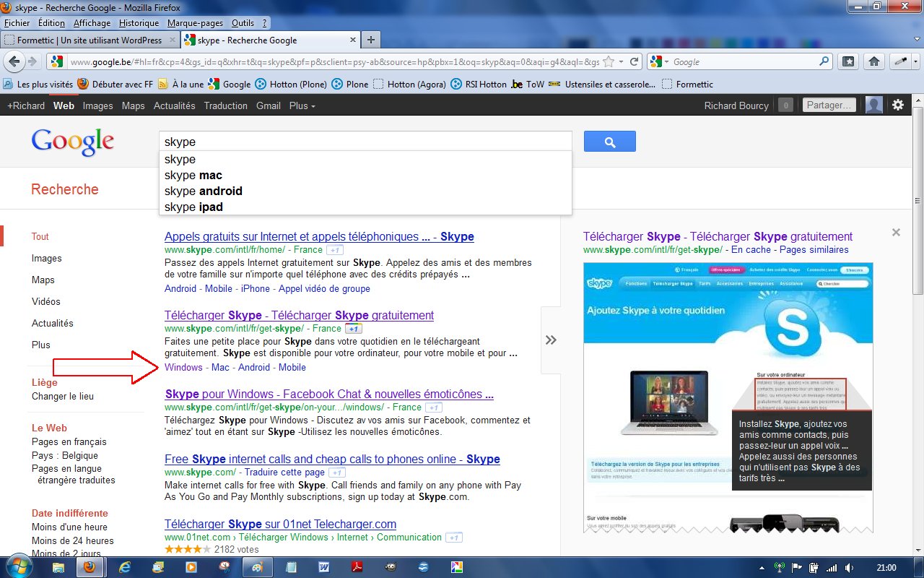Launch Internet Explorer from the taskbar

[x=124, y=567]
